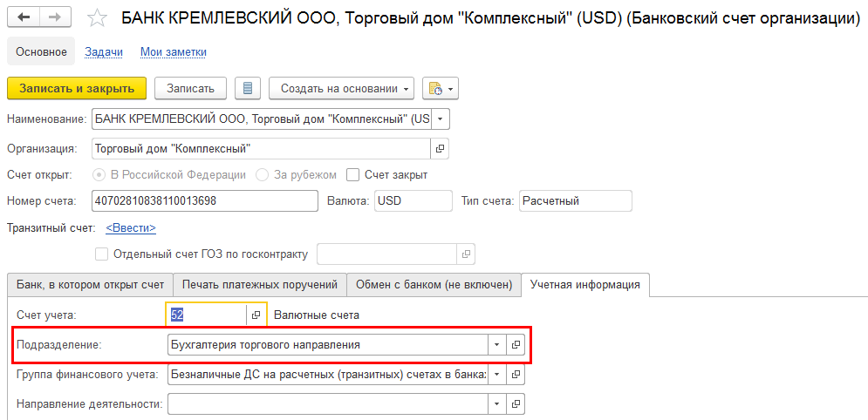Add this account to favorites star
Screen dimensions: 868x420
[99, 18]
